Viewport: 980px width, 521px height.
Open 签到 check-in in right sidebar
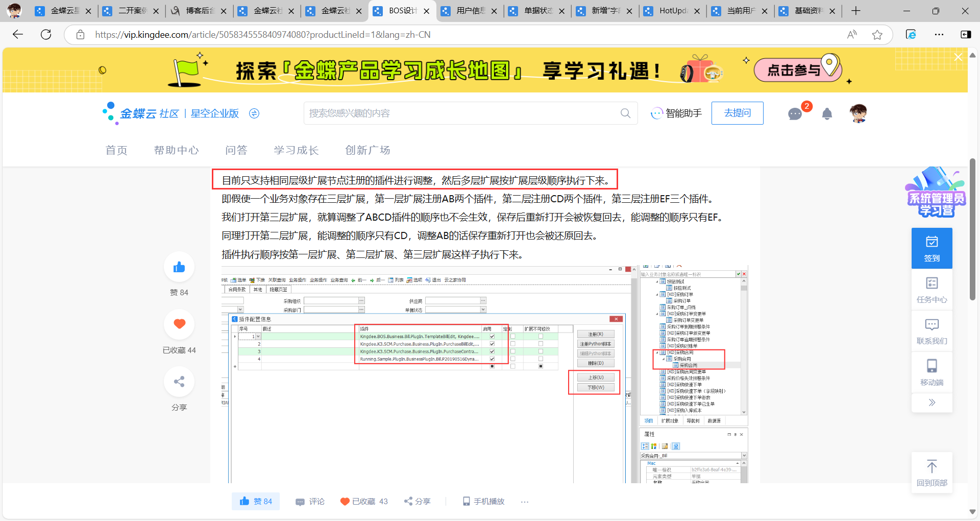point(932,248)
